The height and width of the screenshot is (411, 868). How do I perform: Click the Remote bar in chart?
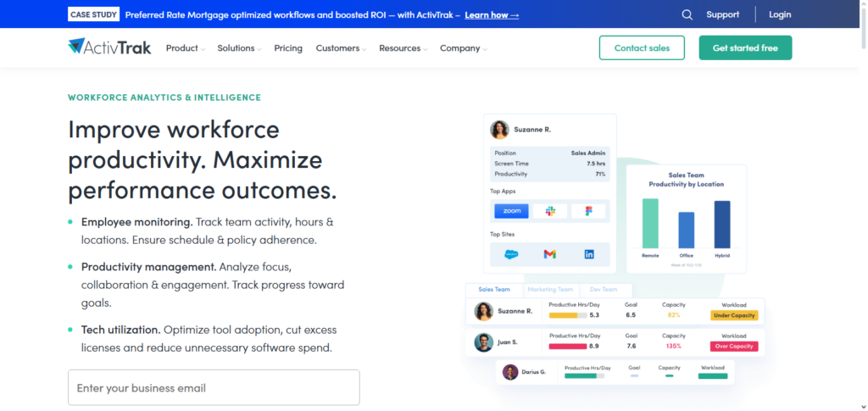(650, 224)
